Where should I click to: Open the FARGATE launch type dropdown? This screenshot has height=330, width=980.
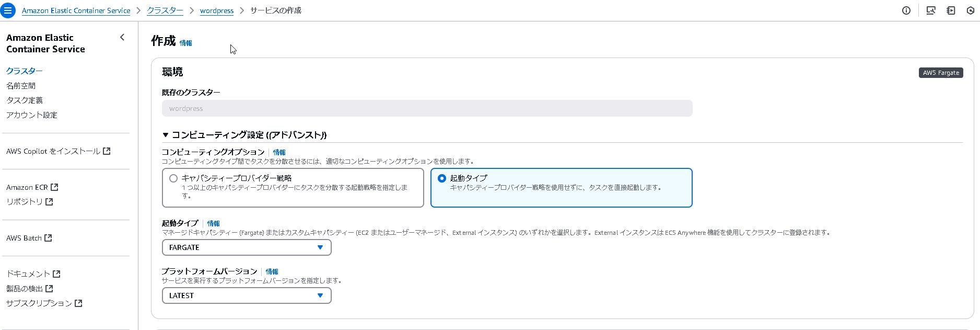click(247, 247)
